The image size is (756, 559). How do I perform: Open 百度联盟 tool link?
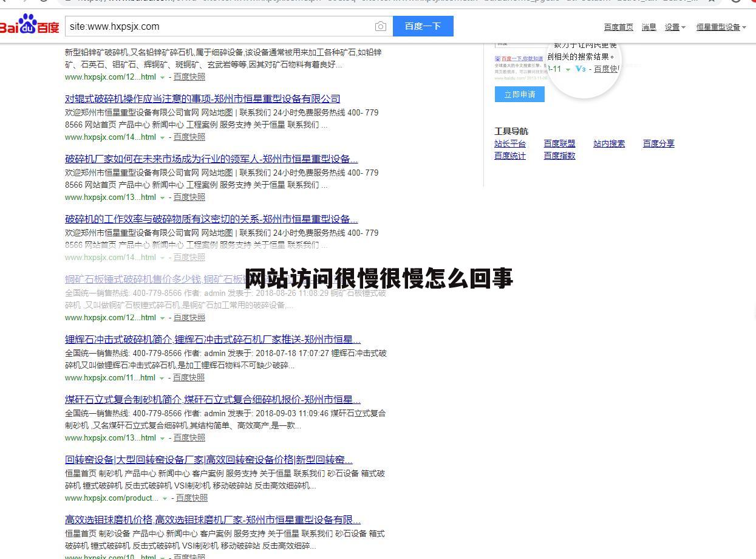pyautogui.click(x=559, y=143)
